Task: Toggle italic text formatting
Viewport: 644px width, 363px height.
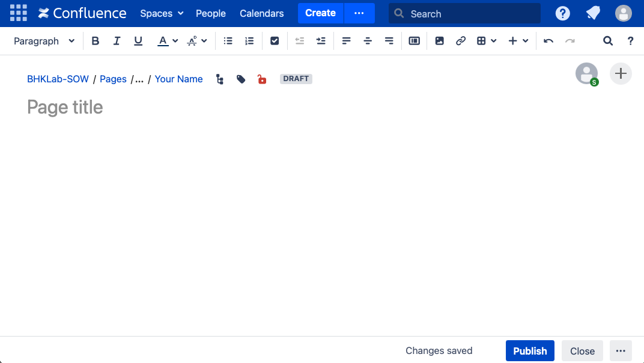Action: point(117,41)
